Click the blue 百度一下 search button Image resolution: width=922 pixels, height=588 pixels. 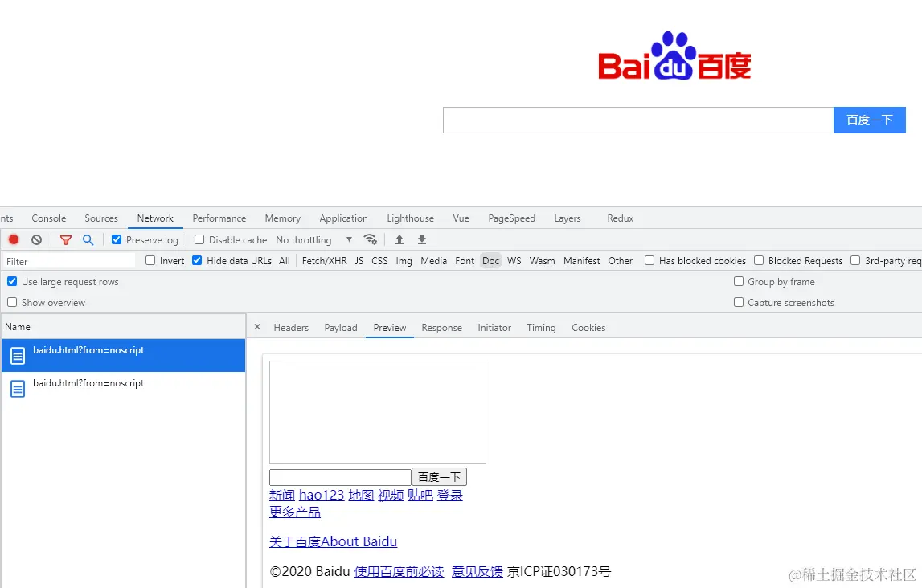(870, 120)
